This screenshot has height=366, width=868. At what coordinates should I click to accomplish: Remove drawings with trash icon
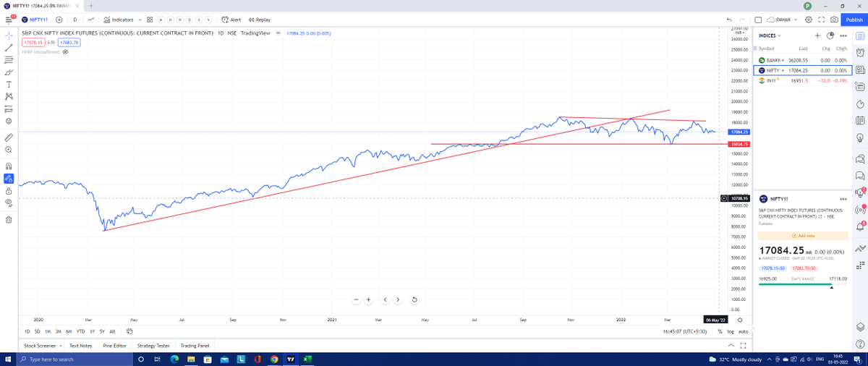coord(9,219)
